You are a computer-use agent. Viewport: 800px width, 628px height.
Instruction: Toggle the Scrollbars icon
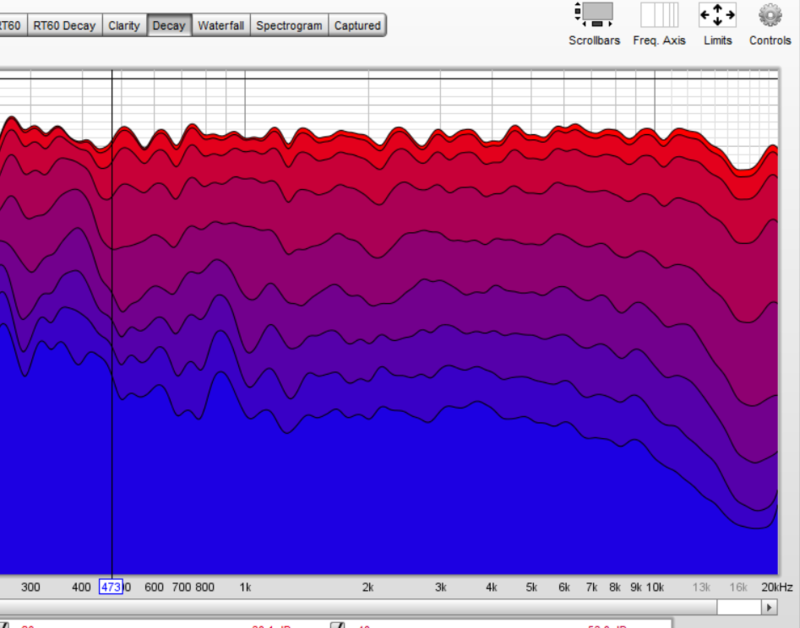click(594, 24)
